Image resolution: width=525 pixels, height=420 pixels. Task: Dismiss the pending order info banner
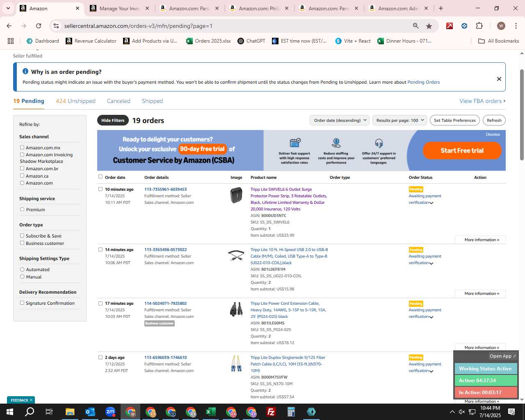tap(499, 79)
